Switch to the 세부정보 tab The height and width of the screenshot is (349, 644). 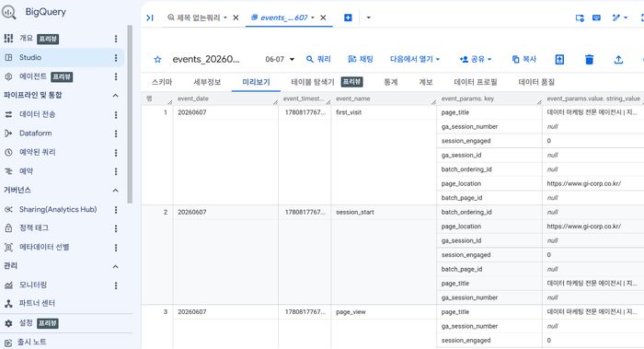[x=207, y=82]
